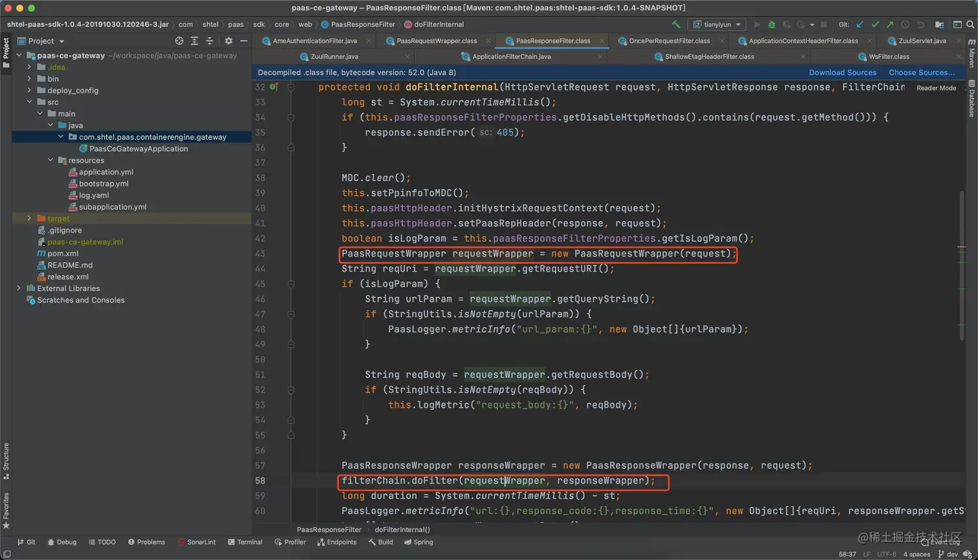This screenshot has width=978, height=560.
Task: Click the Choose Sources link
Action: [x=921, y=72]
